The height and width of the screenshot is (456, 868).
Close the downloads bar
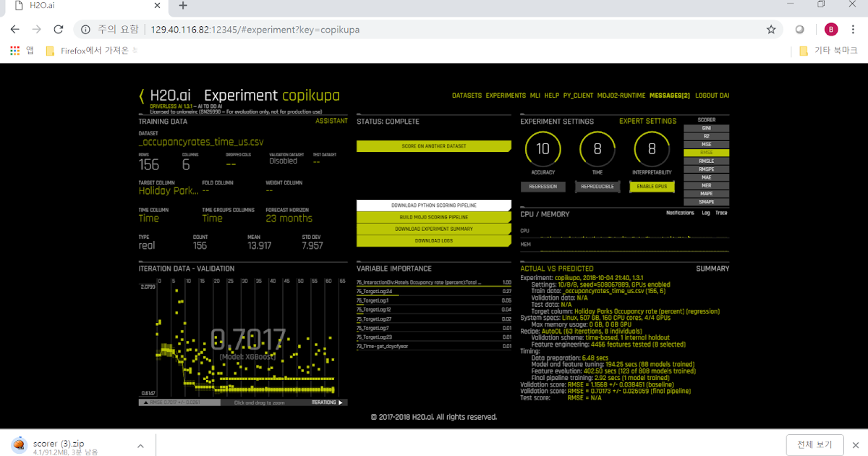(x=854, y=444)
